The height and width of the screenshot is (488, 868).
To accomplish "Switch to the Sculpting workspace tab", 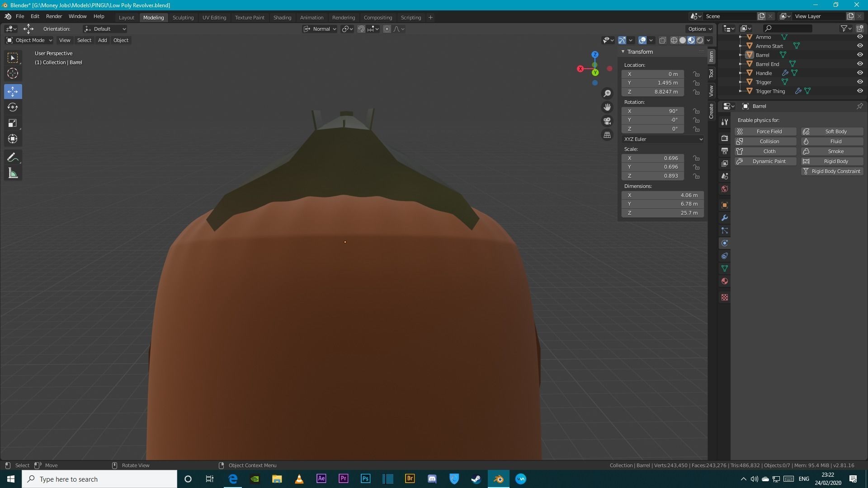I will point(183,18).
